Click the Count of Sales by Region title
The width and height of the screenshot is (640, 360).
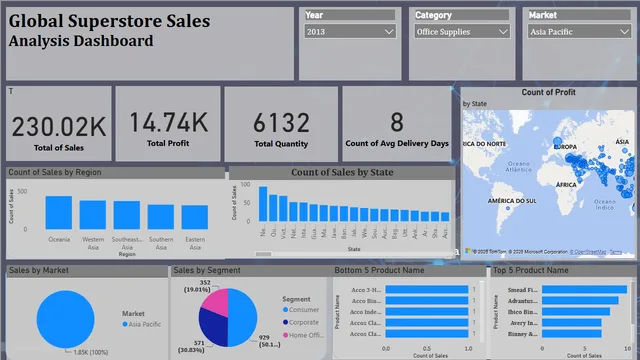point(55,172)
